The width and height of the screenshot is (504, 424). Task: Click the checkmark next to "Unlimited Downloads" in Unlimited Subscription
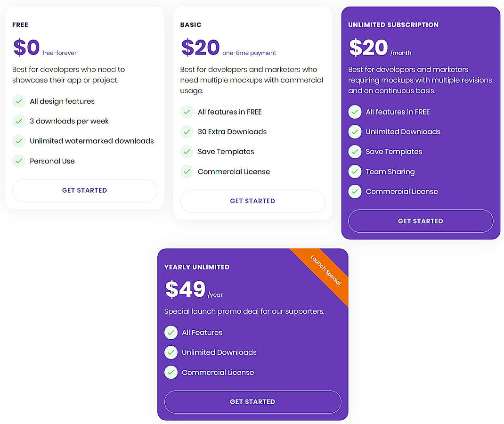(355, 132)
